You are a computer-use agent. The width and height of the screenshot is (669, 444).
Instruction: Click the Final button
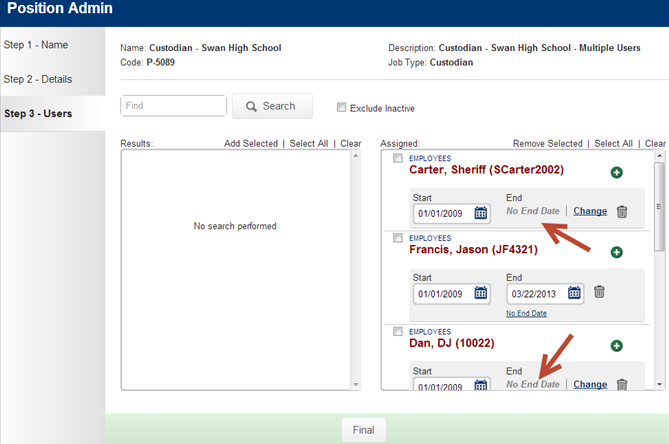[x=364, y=430]
